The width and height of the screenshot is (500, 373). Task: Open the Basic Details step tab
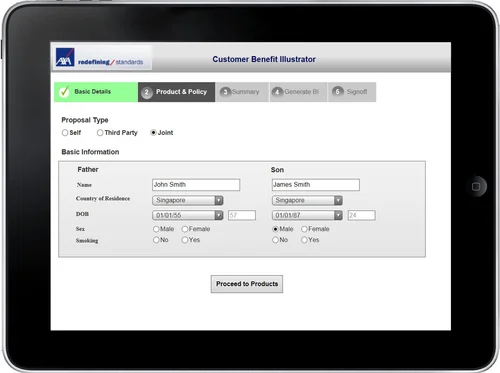96,92
